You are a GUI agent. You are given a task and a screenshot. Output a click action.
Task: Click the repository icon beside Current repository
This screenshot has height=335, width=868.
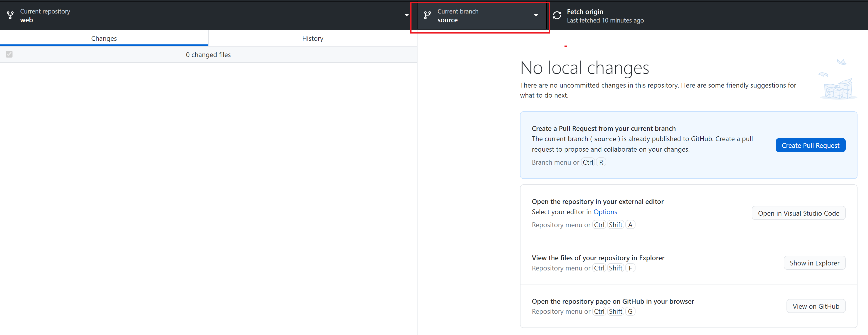point(10,15)
